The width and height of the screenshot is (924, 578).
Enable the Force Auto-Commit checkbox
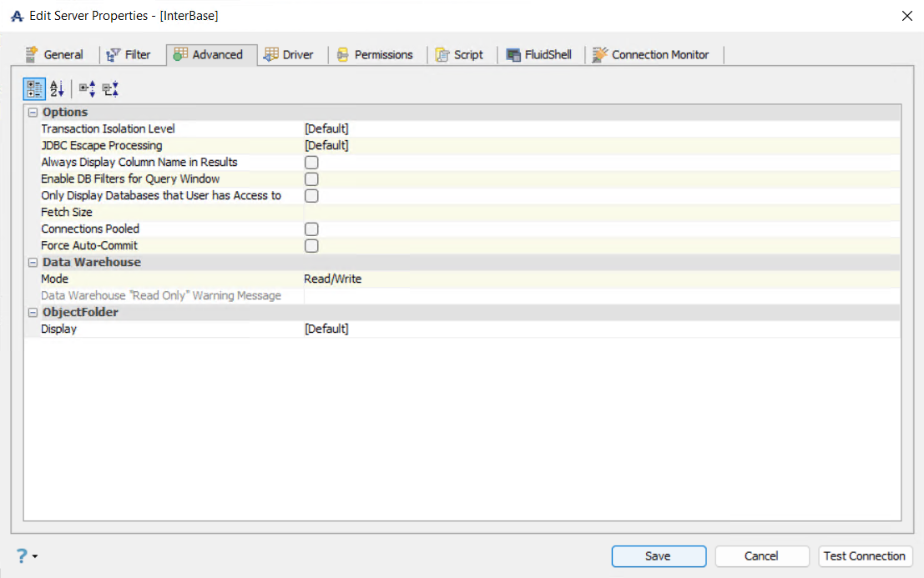311,246
